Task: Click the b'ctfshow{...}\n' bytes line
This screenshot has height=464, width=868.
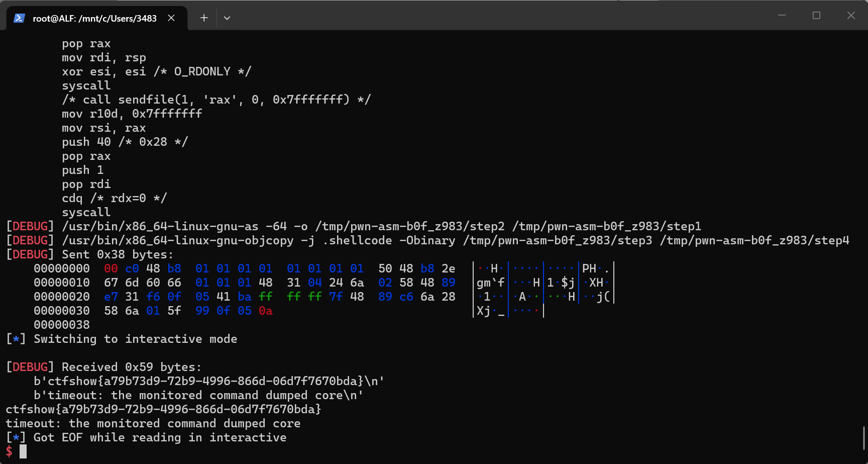Action: (x=209, y=381)
